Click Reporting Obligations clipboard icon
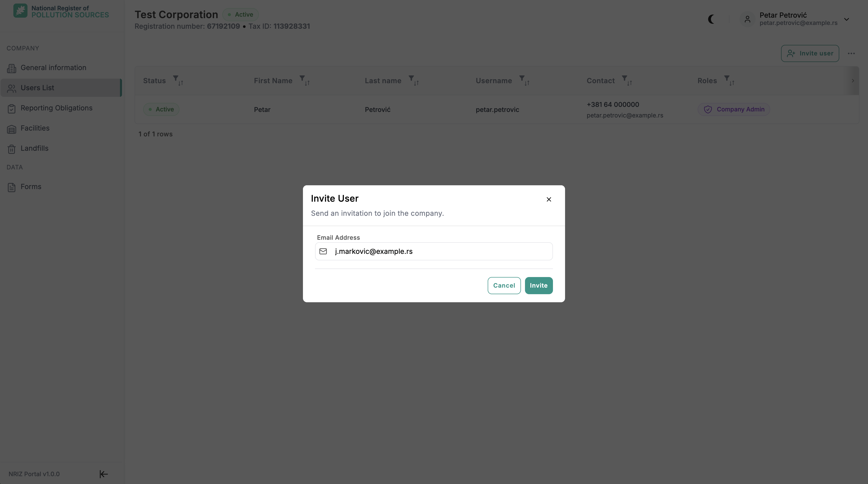The image size is (868, 484). pos(11,109)
